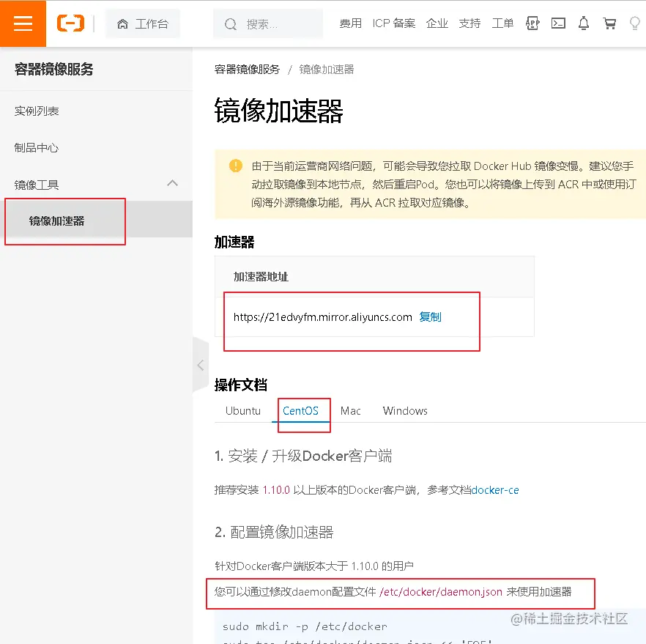Click the 容器镜像服务 sidebar title
Screen dimensions: 646x644
(x=54, y=69)
